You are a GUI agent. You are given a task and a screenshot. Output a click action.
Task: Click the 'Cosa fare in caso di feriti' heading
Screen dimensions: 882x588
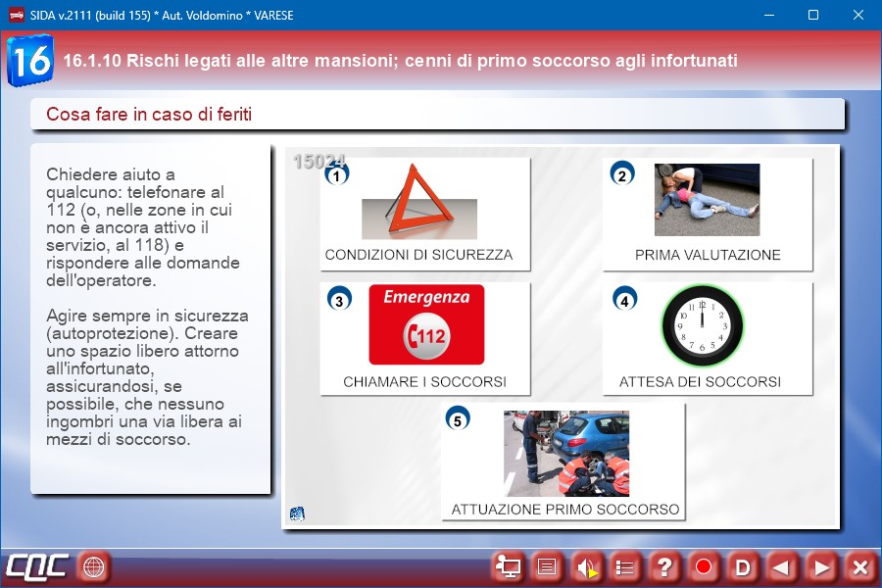(x=149, y=115)
